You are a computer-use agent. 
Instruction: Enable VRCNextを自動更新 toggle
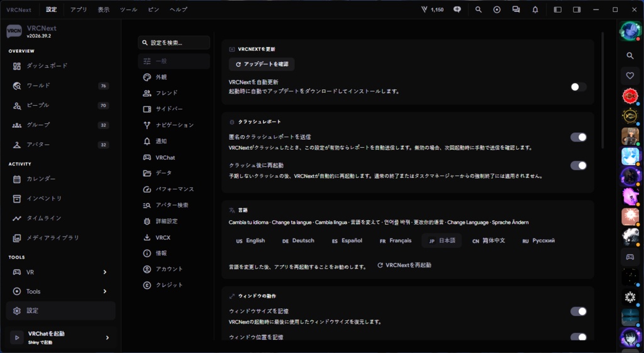tap(579, 87)
